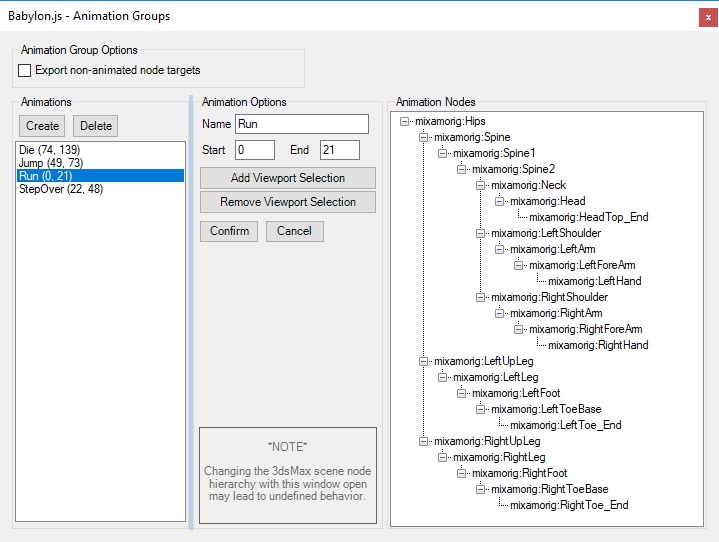
Task: Collapse the mixamorig:LeftUpLeg branch
Action: (424, 361)
